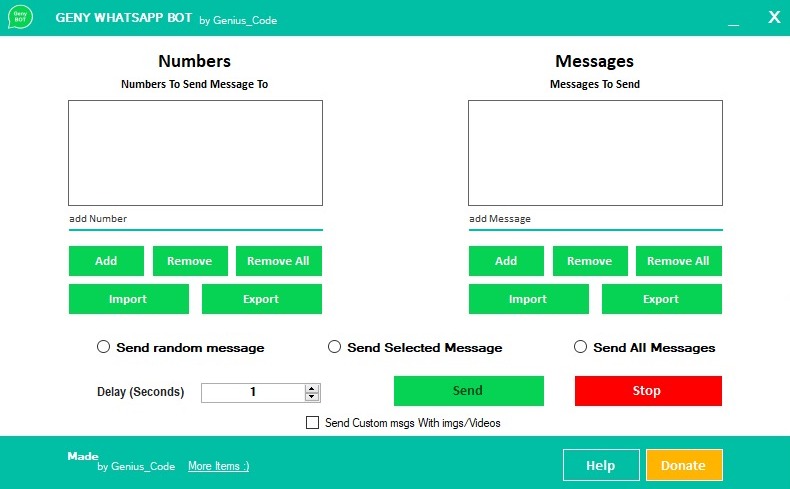Halt sending with the red Stop button
This screenshot has height=489, width=790.
pos(648,391)
